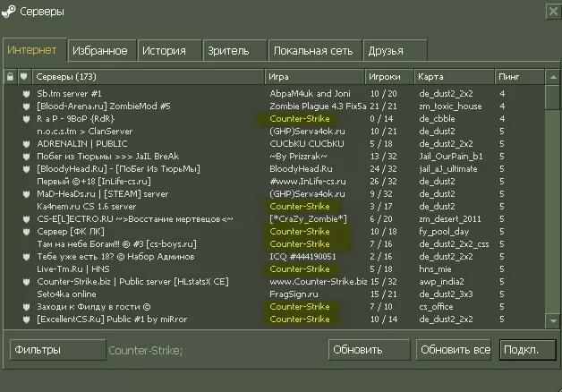This screenshot has height=392, width=562.
Task: Click map name de_dust2_2x2_css
Action: [x=454, y=244]
